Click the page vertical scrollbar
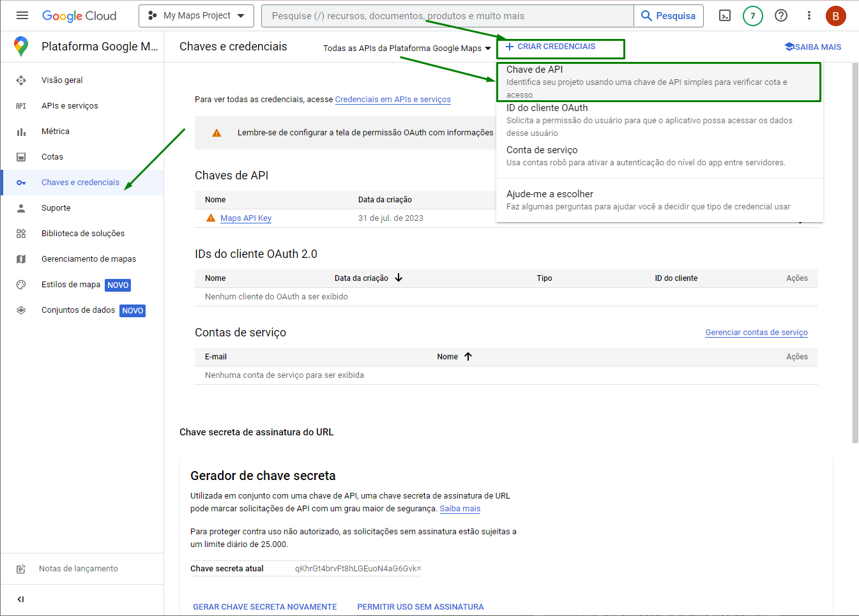The image size is (859, 616). tap(855, 252)
